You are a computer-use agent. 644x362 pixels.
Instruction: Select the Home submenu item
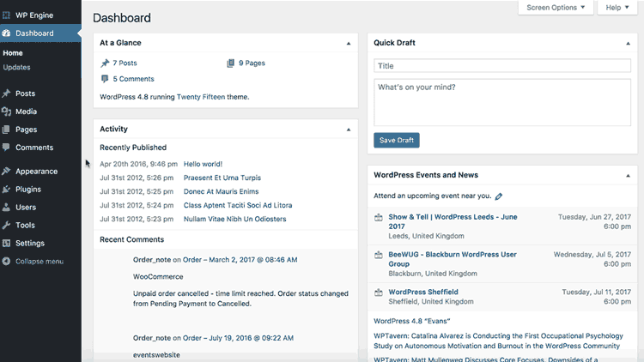point(13,53)
